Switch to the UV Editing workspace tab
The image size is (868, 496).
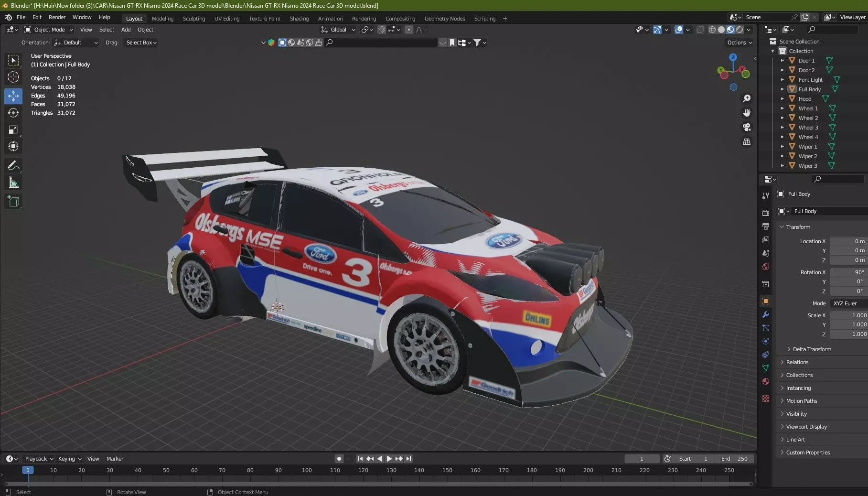[226, 19]
